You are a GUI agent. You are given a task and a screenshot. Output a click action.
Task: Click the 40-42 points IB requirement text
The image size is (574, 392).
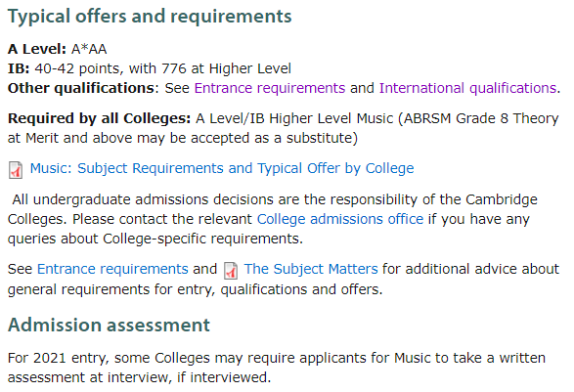tap(163, 68)
